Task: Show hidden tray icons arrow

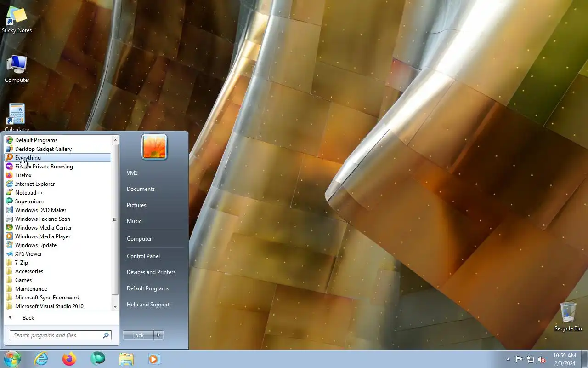Action: (508, 359)
